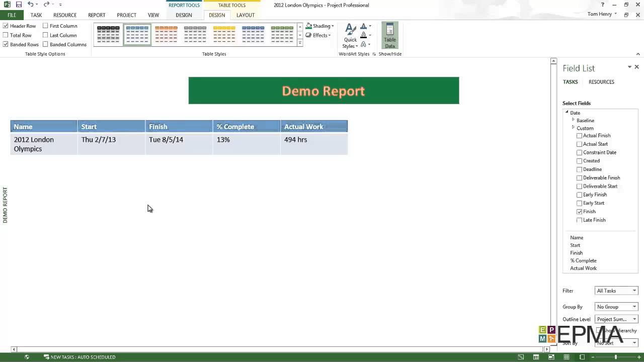Select the yellow table style thumbnail
The height and width of the screenshot is (362, 644).
click(x=224, y=34)
